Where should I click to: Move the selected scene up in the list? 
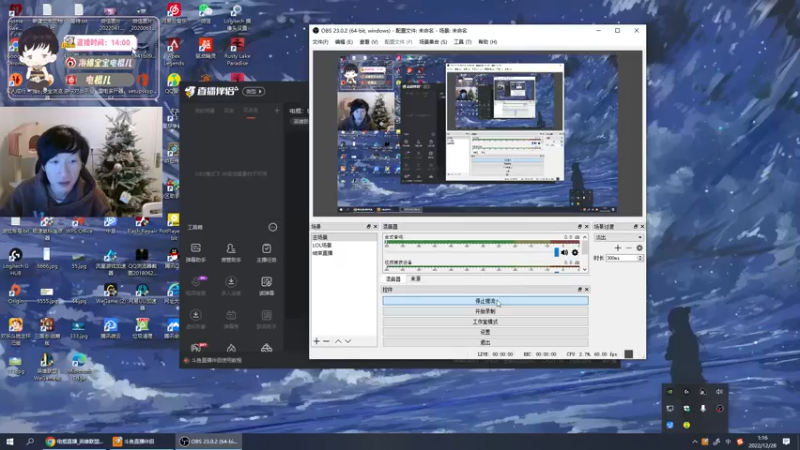(338, 341)
